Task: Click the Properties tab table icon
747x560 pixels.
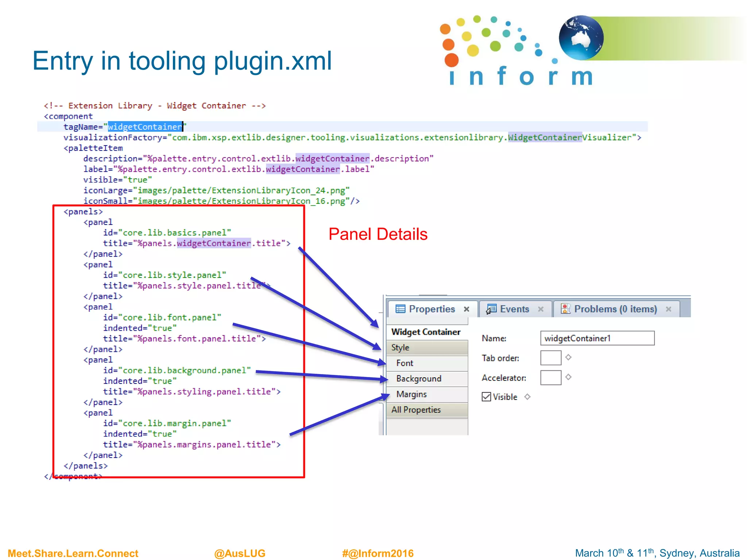Action: (400, 309)
